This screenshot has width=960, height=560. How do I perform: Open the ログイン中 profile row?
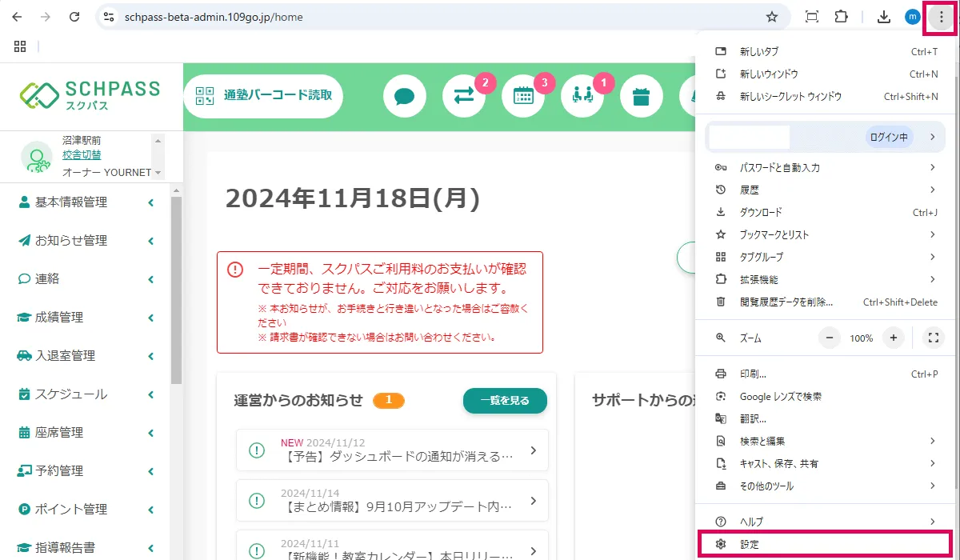[826, 137]
